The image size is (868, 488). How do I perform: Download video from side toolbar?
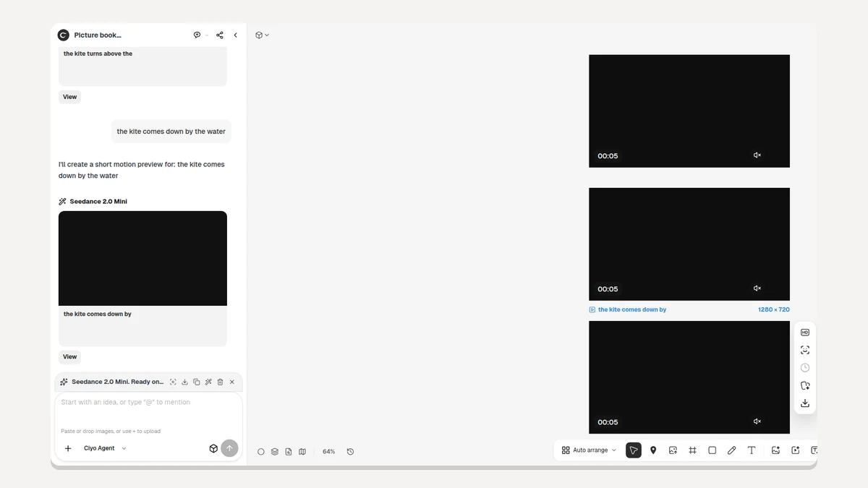pyautogui.click(x=805, y=403)
